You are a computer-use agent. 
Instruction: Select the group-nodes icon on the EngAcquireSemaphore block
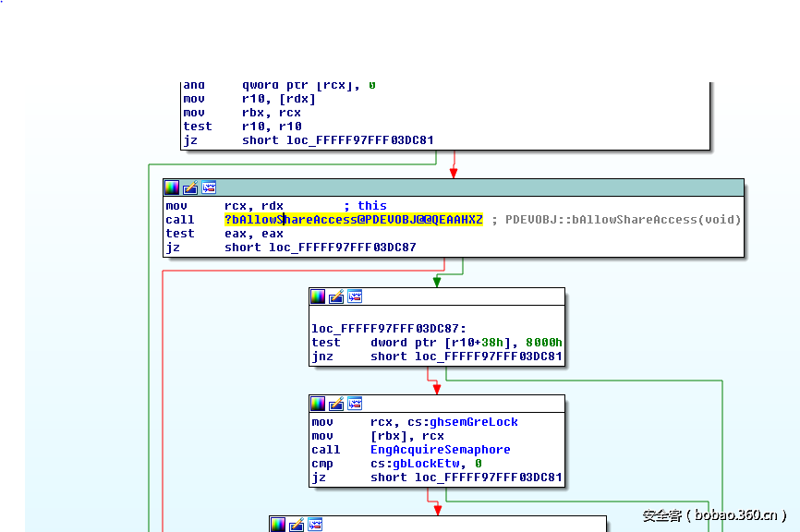354,403
